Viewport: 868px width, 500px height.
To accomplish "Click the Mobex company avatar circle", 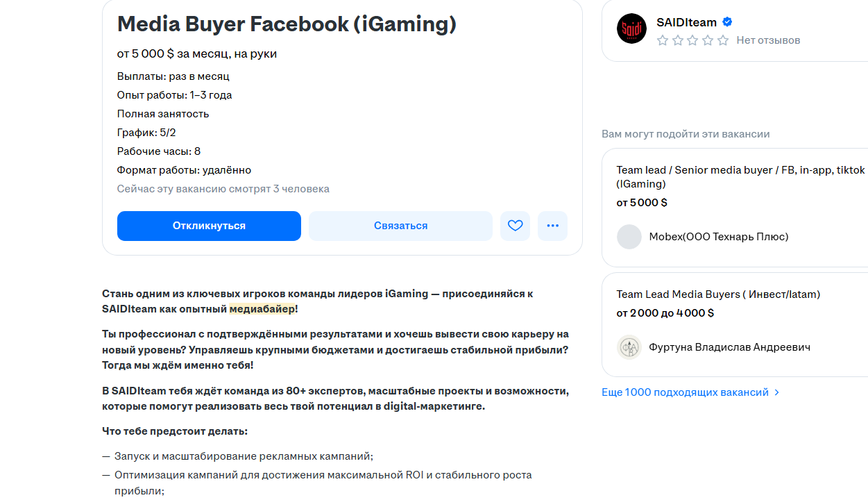I will (x=629, y=236).
